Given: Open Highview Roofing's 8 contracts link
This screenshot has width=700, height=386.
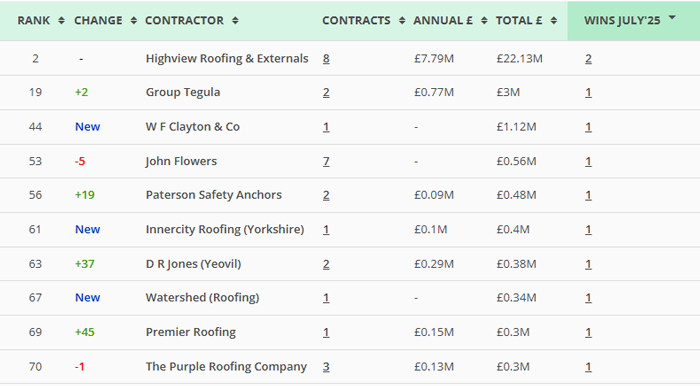Looking at the screenshot, I should tap(326, 58).
